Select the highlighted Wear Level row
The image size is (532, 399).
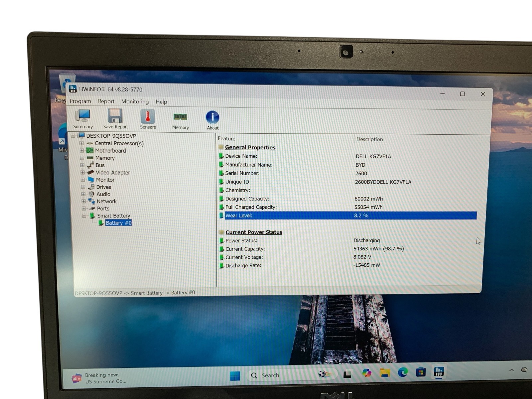tap(347, 215)
